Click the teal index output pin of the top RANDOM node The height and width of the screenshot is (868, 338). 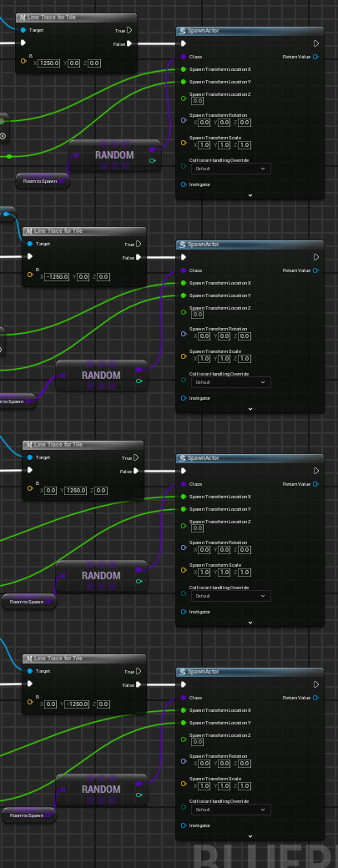coord(152,161)
